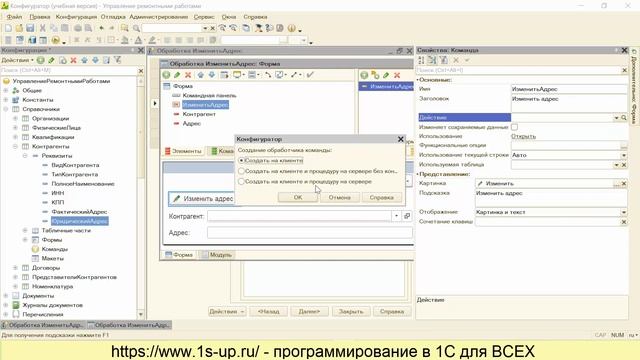Viewport: 640px width, 360px height.
Task: Select ФактическийАдрес in the configuration tree
Action: [79, 212]
